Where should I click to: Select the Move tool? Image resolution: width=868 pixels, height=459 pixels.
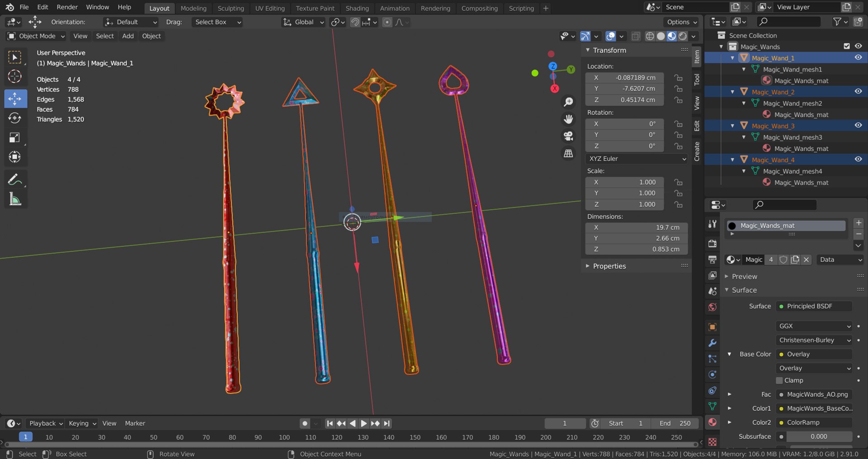click(x=15, y=99)
